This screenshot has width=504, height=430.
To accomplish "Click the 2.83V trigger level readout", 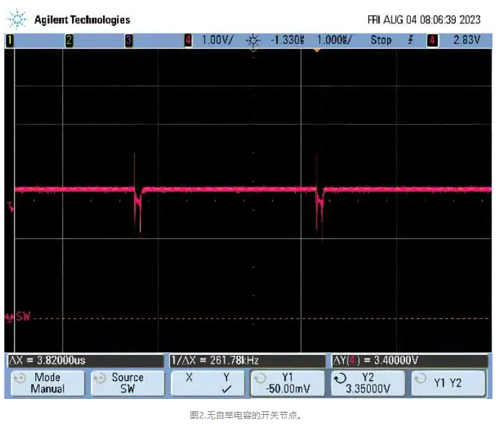I will pyautogui.click(x=467, y=40).
